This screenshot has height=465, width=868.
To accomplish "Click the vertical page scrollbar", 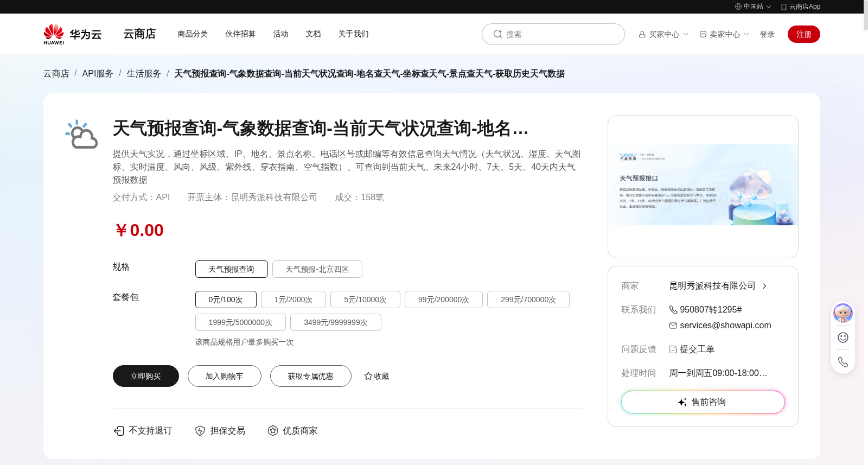I will pyautogui.click(x=866, y=15).
